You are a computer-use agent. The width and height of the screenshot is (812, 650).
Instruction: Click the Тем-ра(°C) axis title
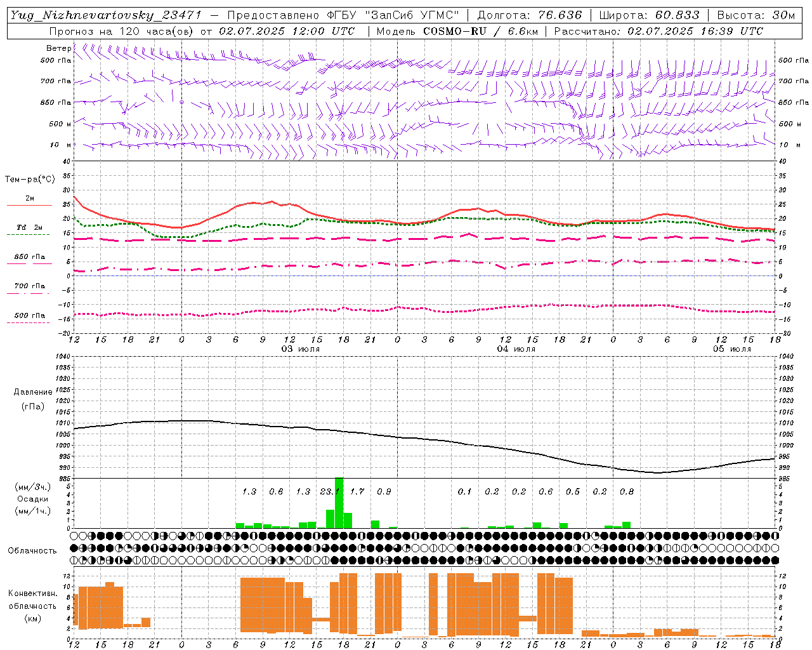click(x=30, y=180)
